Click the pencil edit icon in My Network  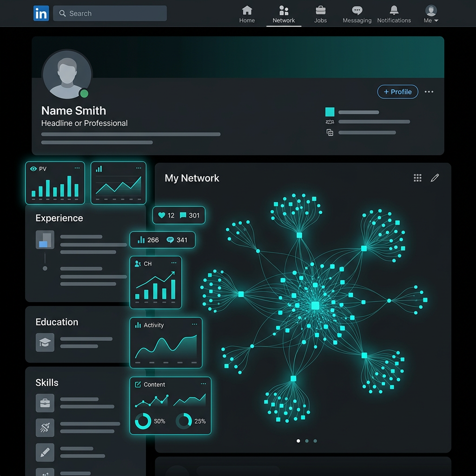[435, 178]
